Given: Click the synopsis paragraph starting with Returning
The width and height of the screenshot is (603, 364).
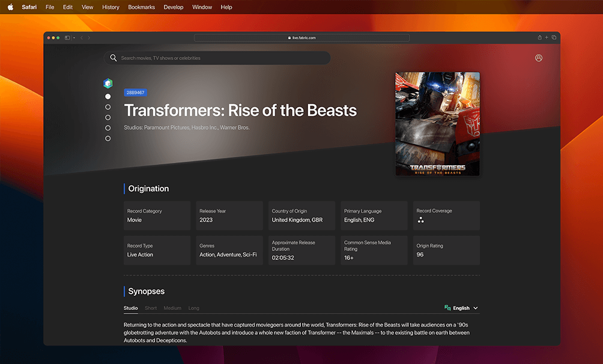Looking at the screenshot, I should pyautogui.click(x=297, y=332).
